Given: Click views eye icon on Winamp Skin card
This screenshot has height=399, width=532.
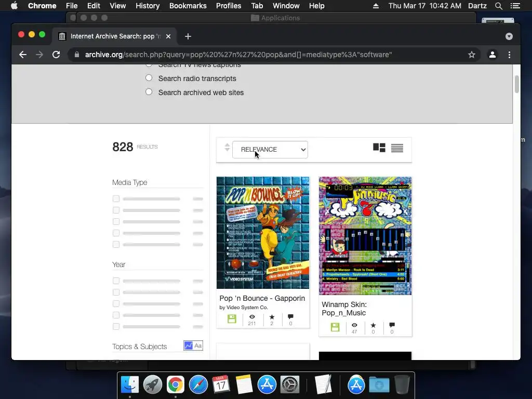Looking at the screenshot, I should pyautogui.click(x=354, y=325).
